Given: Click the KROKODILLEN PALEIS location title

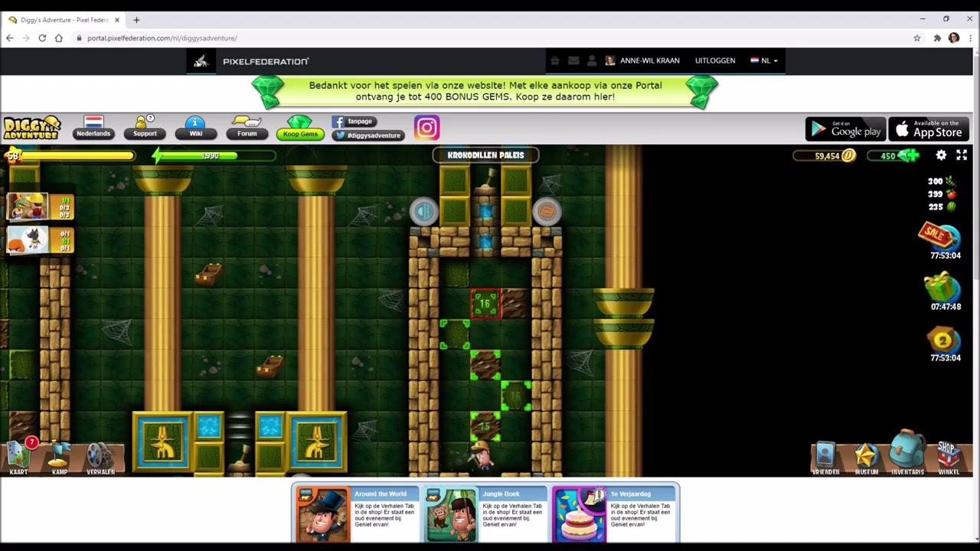Looking at the screenshot, I should tap(485, 155).
